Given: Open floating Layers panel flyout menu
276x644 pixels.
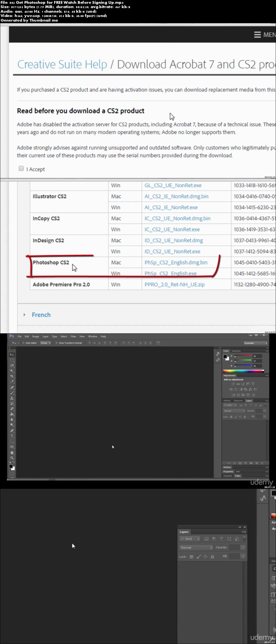Looking at the screenshot, I should [244, 532].
